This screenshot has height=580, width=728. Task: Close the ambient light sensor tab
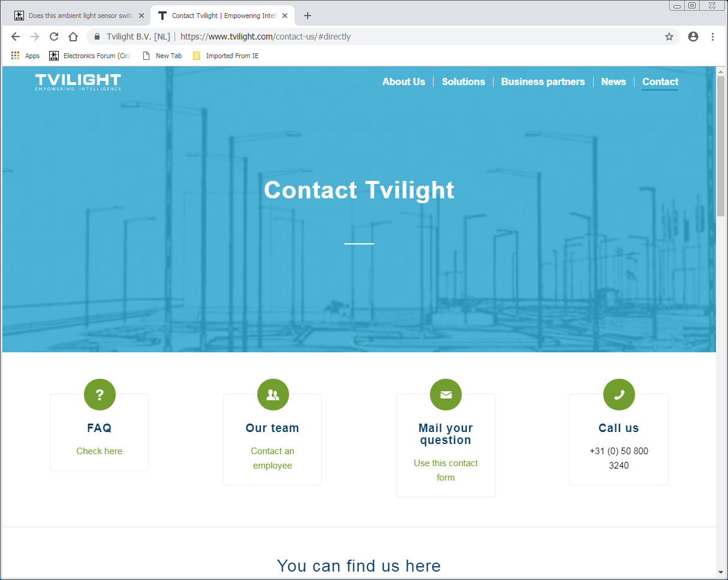pos(142,16)
